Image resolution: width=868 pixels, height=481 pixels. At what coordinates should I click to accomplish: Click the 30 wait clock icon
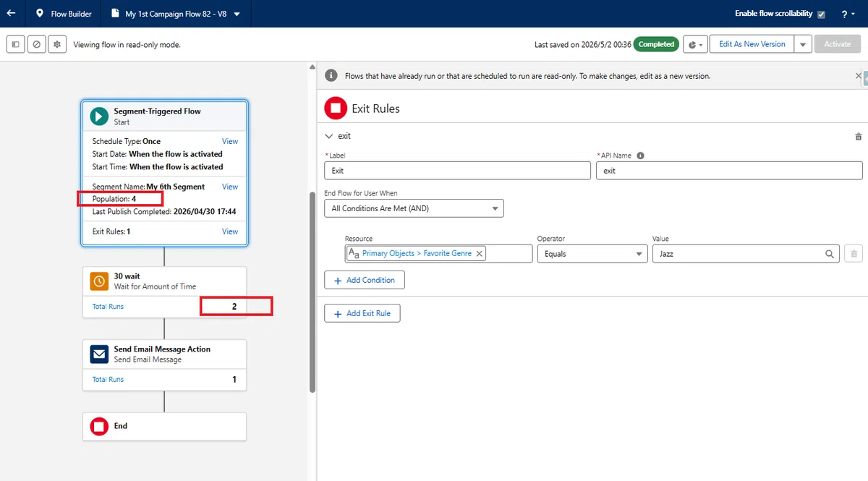coord(99,281)
